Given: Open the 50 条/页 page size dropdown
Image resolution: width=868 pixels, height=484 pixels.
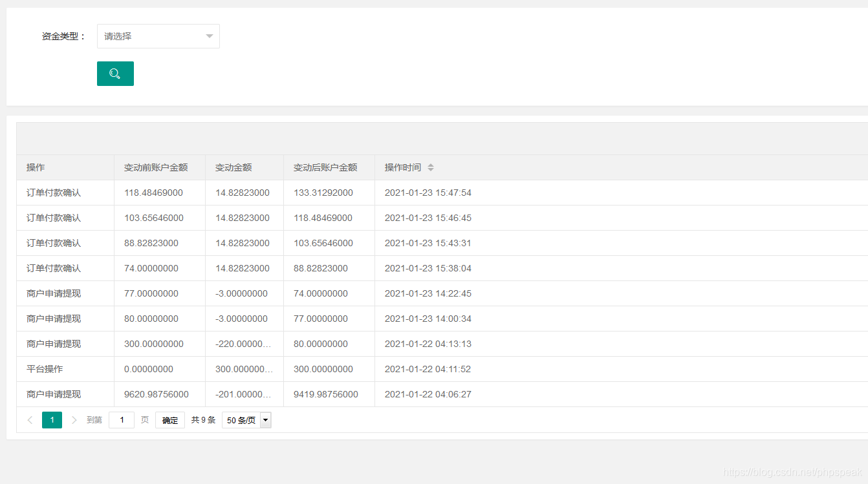Looking at the screenshot, I should point(246,420).
